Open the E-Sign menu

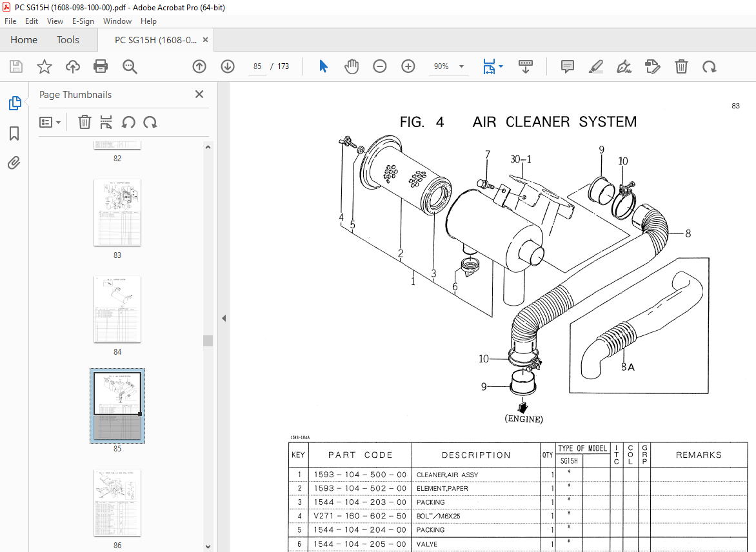coord(83,21)
